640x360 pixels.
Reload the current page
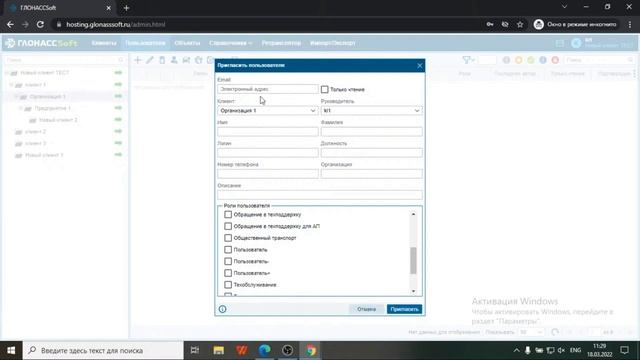[40, 24]
